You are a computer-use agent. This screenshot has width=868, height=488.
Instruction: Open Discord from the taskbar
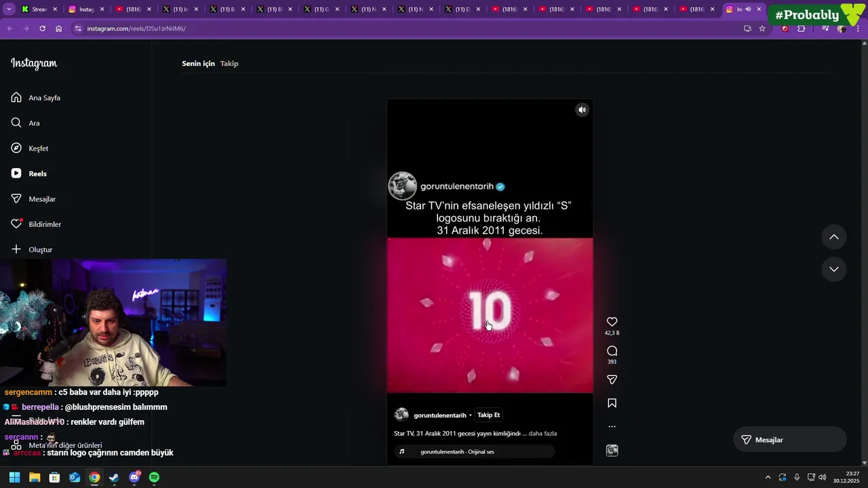click(x=134, y=477)
